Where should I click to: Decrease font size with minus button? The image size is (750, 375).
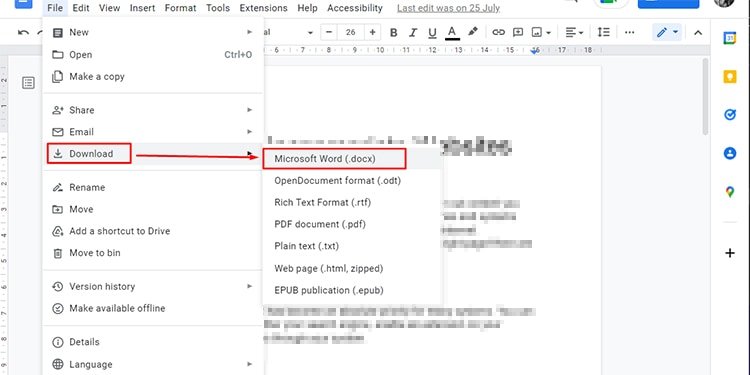pyautogui.click(x=329, y=32)
